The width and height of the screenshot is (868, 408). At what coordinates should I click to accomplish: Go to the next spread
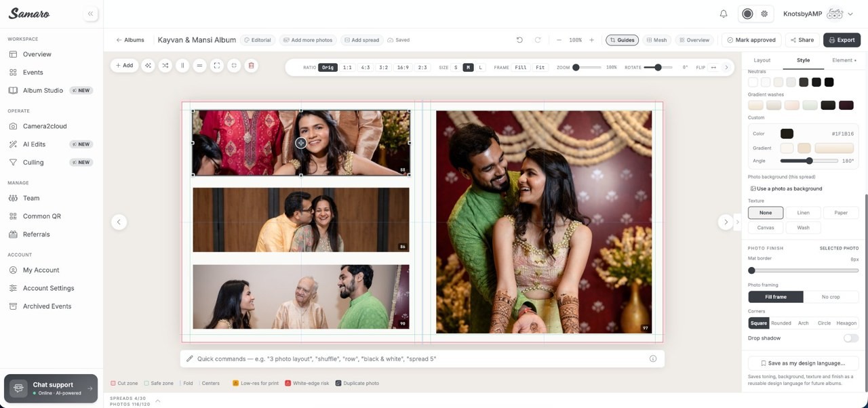tap(726, 222)
